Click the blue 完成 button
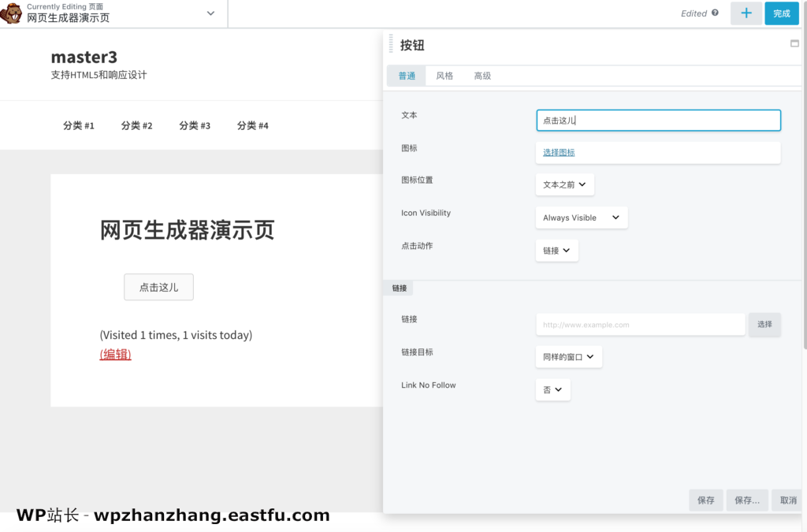The width and height of the screenshot is (807, 532). pyautogui.click(x=781, y=13)
